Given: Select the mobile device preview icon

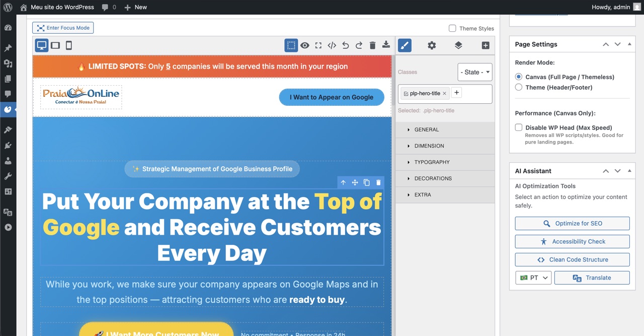Looking at the screenshot, I should 69,45.
